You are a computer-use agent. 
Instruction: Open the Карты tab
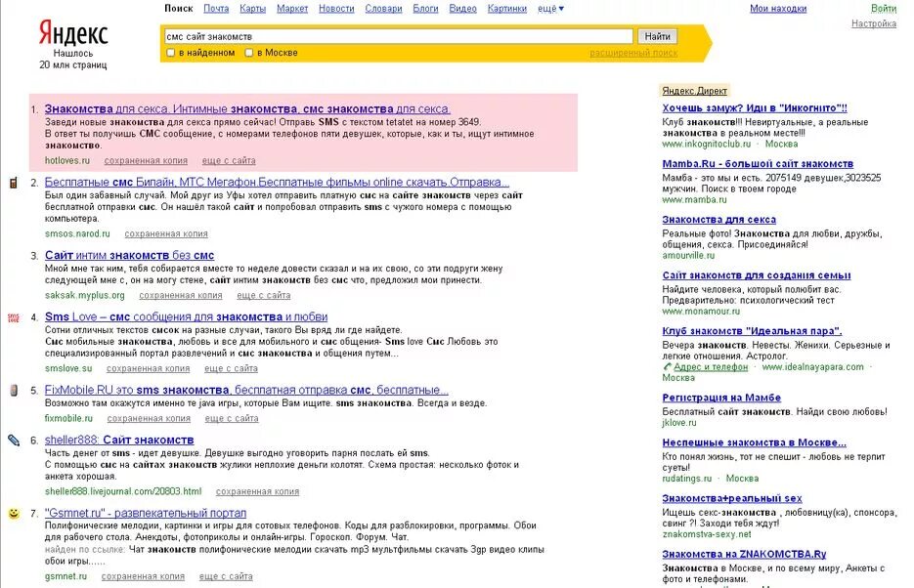click(x=253, y=9)
